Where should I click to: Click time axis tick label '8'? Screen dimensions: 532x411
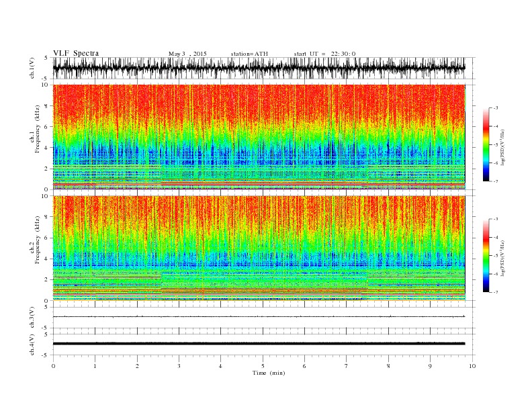tap(388, 366)
